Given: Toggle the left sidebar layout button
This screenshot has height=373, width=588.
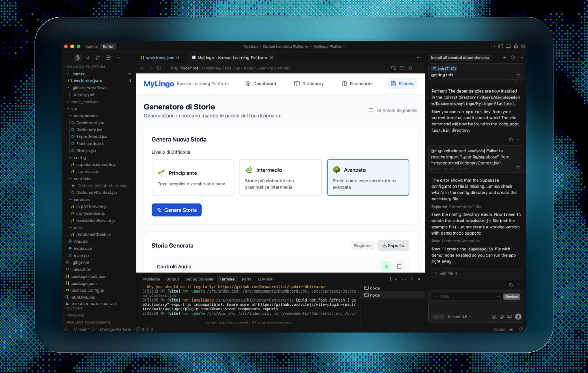Looking at the screenshot, I should (500, 46).
